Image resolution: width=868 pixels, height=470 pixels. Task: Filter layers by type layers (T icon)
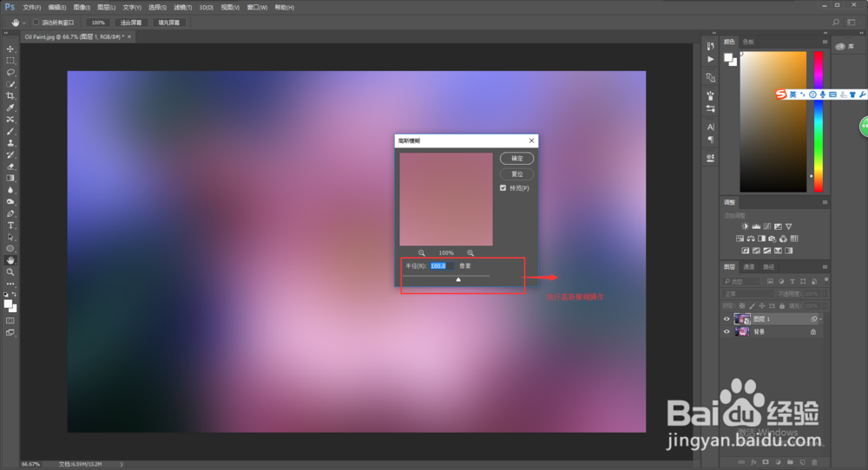(x=792, y=282)
